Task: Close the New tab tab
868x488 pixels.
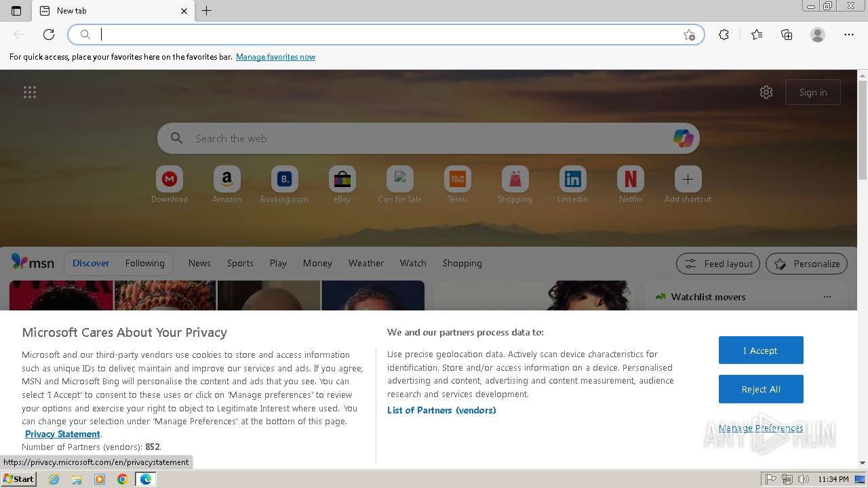Action: pos(184,11)
